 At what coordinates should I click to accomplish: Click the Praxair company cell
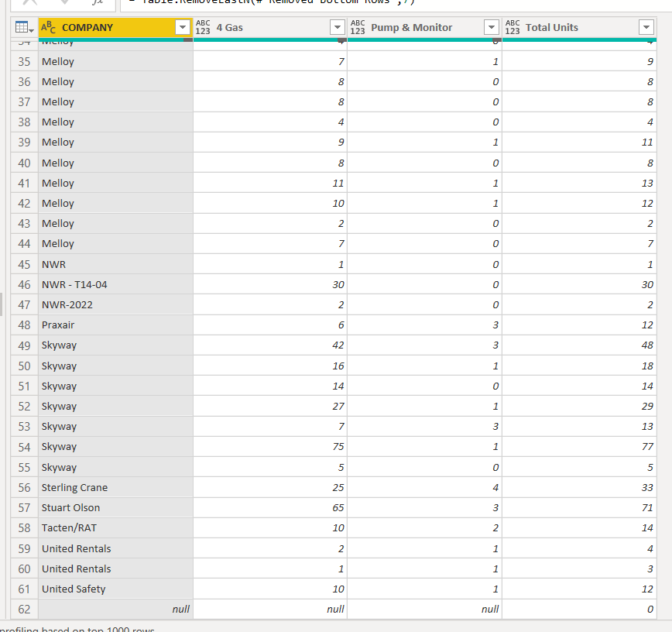[115, 325]
